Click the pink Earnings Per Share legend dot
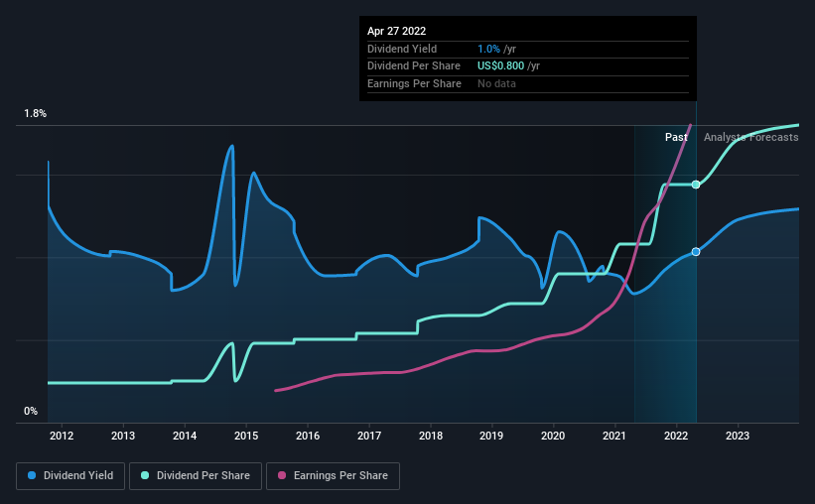The width and height of the screenshot is (815, 504). pos(282,475)
